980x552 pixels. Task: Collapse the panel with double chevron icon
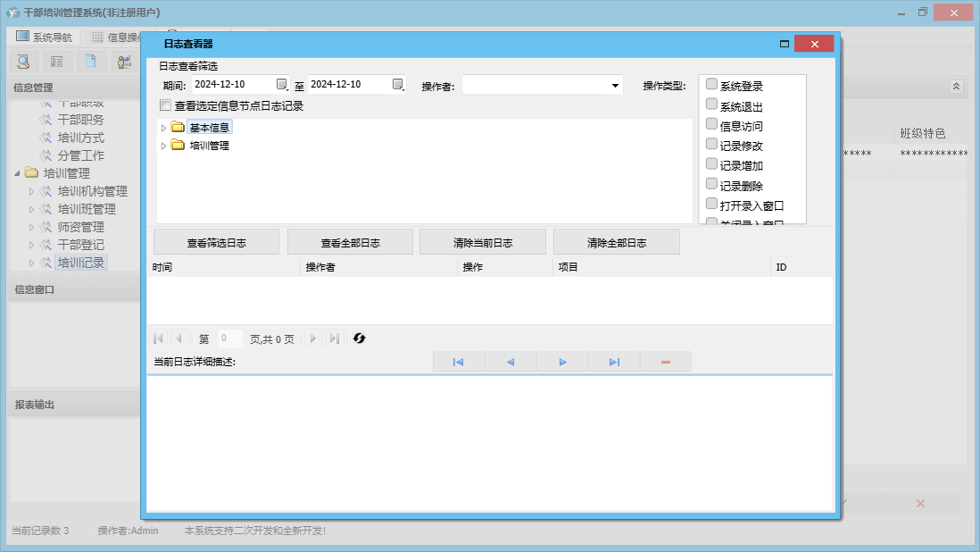[x=956, y=87]
